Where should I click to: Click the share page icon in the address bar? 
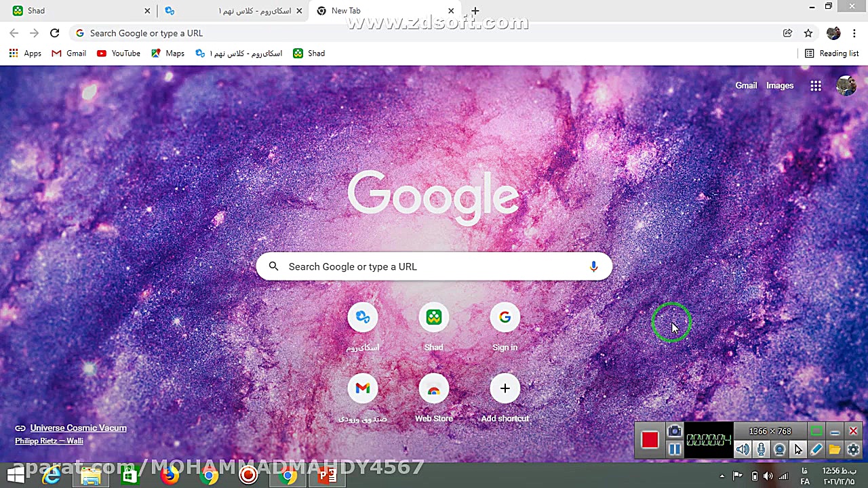(x=787, y=33)
